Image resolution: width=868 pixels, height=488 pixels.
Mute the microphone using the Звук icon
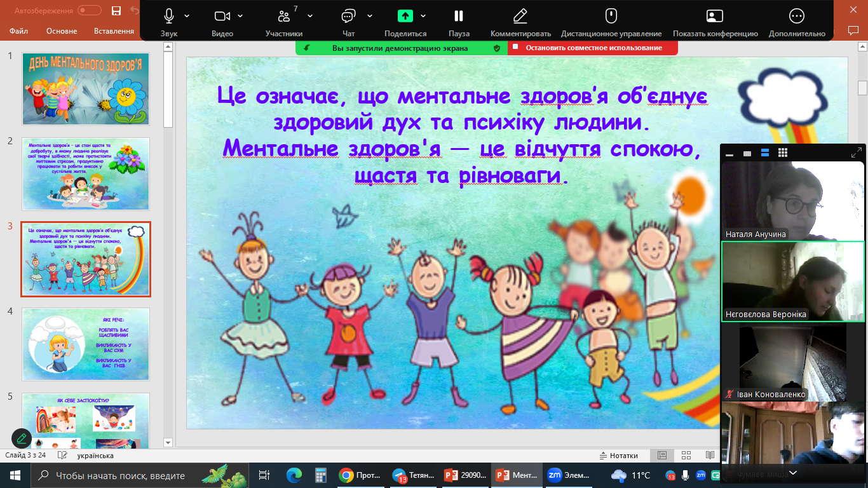click(x=169, y=16)
